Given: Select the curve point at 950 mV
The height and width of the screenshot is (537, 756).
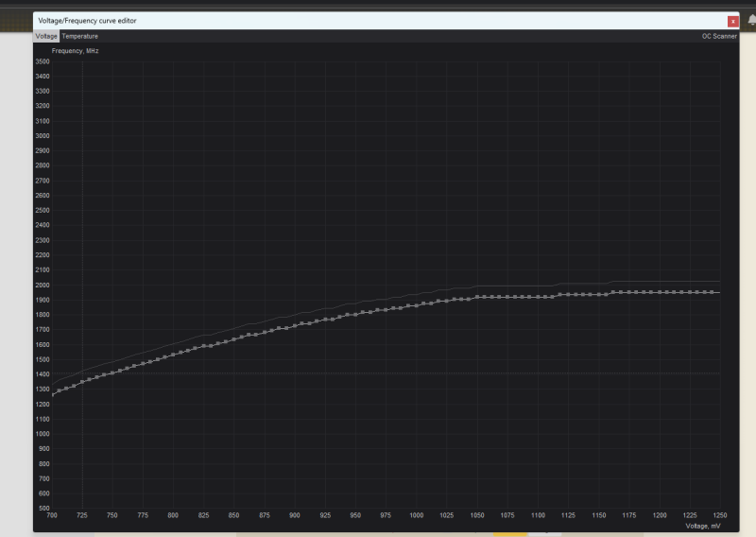Looking at the screenshot, I should pos(356,315).
